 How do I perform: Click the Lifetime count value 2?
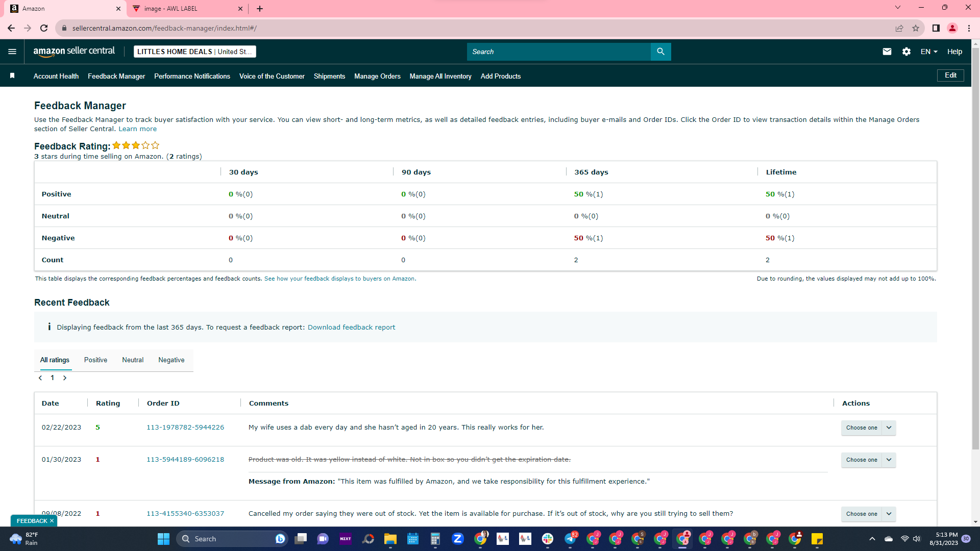tap(768, 260)
